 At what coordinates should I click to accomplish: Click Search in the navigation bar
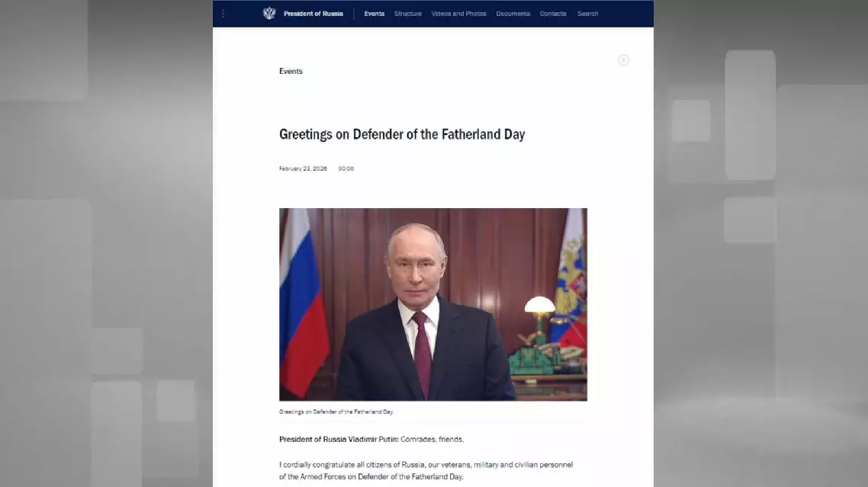587,14
